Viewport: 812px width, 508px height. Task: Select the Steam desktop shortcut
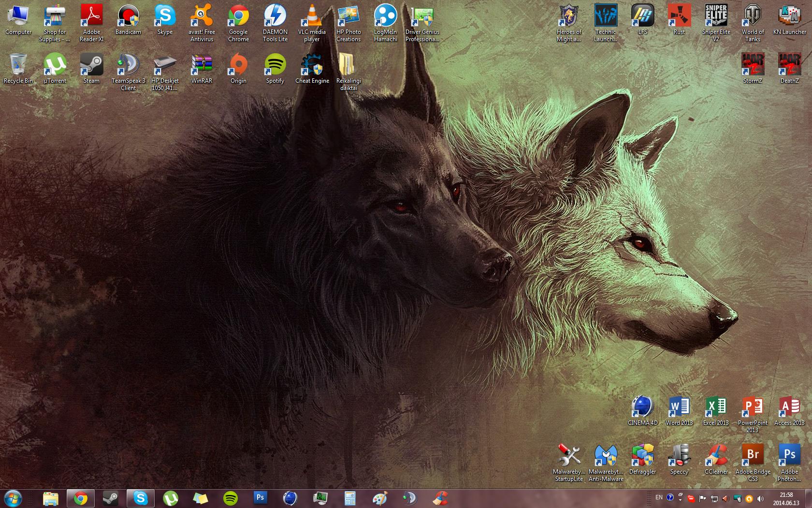point(92,69)
